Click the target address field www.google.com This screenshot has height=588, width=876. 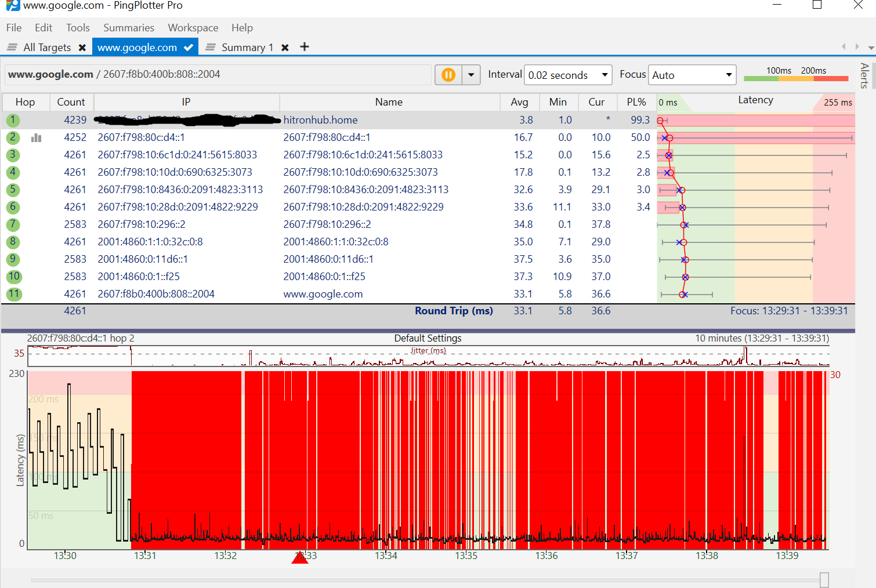(x=218, y=74)
